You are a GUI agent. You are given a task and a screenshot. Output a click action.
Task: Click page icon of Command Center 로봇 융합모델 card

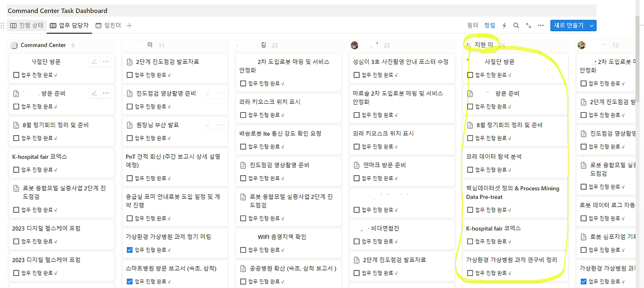16,188
